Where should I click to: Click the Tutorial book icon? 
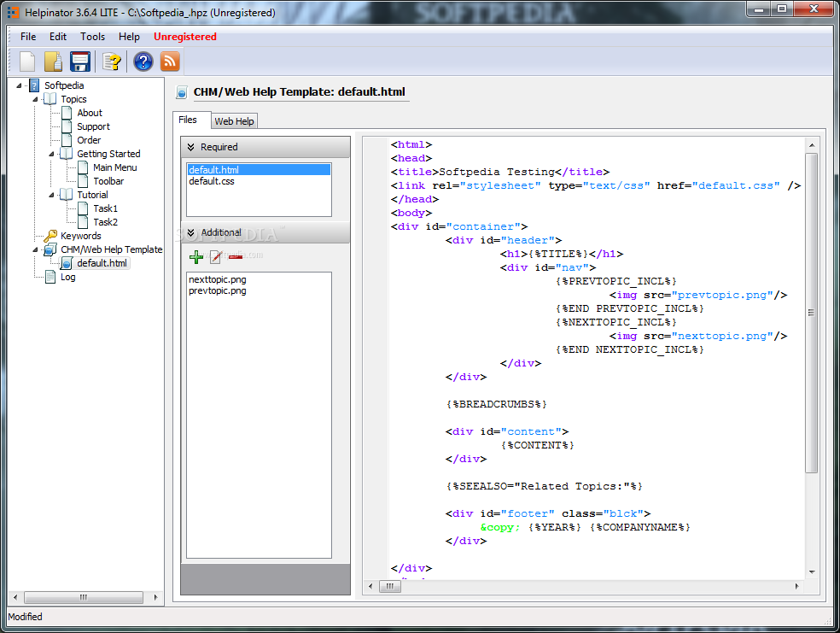(67, 195)
